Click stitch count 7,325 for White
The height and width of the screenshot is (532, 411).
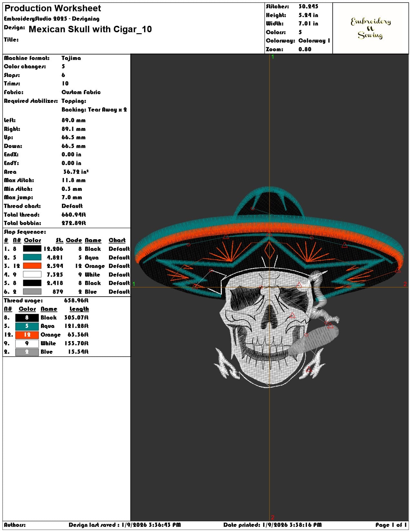click(55, 275)
